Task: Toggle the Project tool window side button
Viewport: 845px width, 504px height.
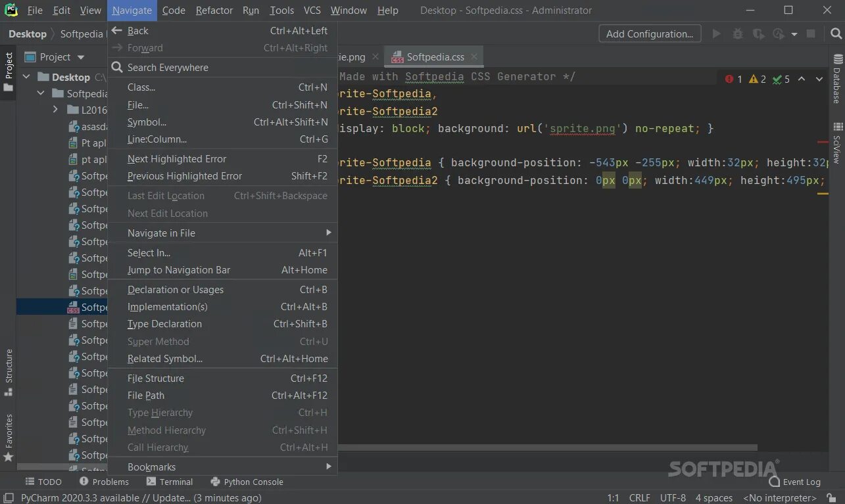Action: (9, 72)
